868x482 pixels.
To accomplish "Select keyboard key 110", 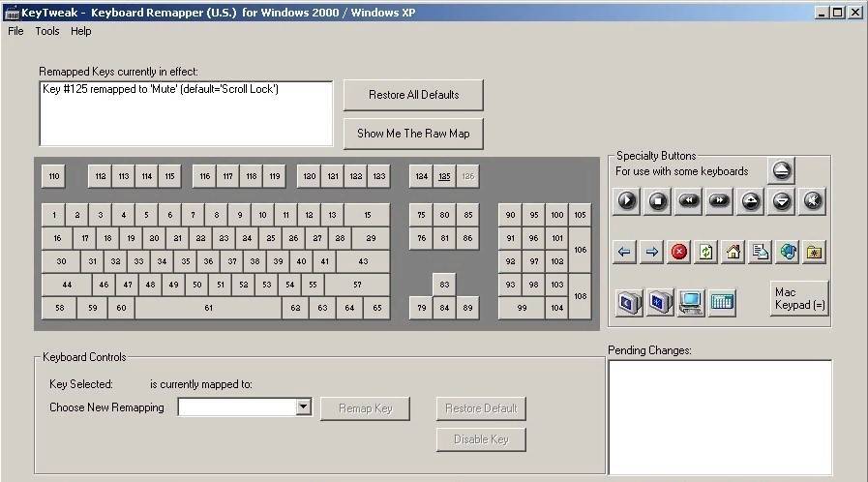I will point(53,176).
